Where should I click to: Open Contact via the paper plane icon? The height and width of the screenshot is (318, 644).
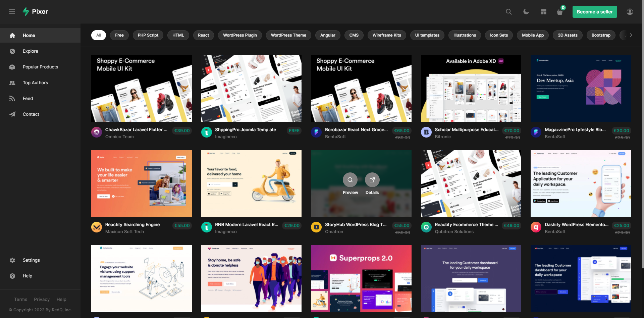pos(12,114)
